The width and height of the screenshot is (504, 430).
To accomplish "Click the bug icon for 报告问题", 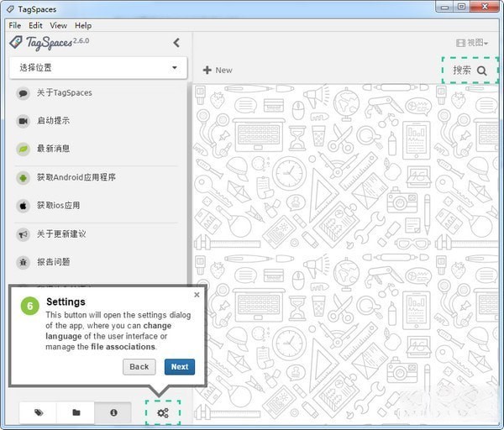I will click(x=23, y=262).
